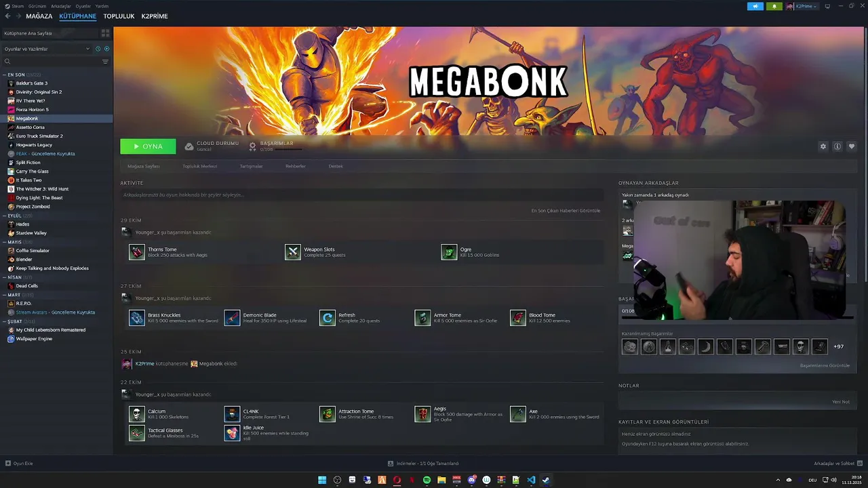This screenshot has height=488, width=868.
Task: Open advanced filter options in sidebar
Action: pyautogui.click(x=105, y=62)
